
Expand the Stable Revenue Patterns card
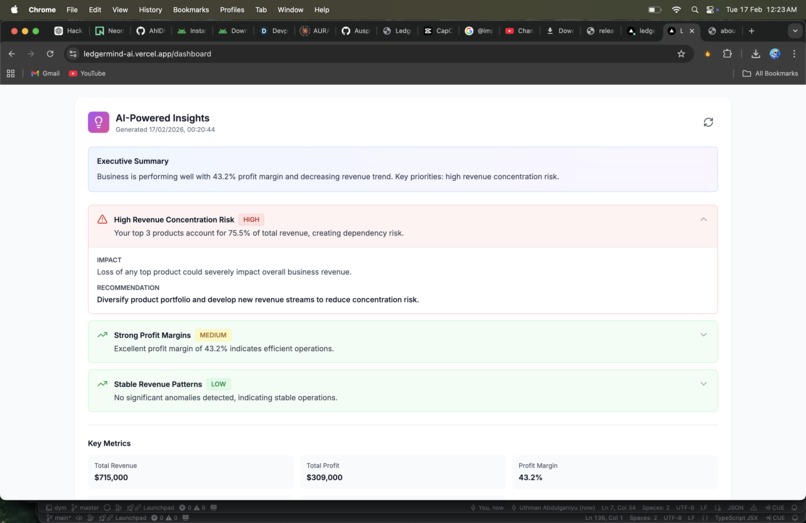tap(703, 384)
